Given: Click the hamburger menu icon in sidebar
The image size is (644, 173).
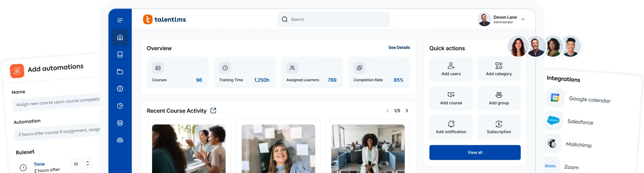Looking at the screenshot, I should [120, 20].
